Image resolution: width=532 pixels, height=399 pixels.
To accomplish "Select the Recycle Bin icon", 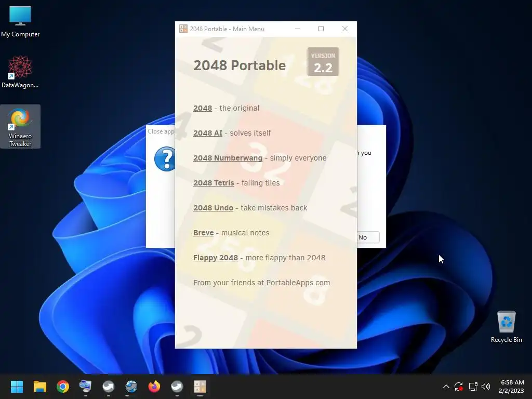I will pyautogui.click(x=506, y=327).
